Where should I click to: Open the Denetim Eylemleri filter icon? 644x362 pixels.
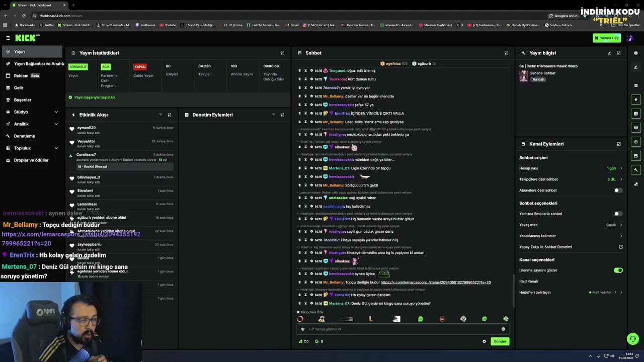[x=273, y=115]
